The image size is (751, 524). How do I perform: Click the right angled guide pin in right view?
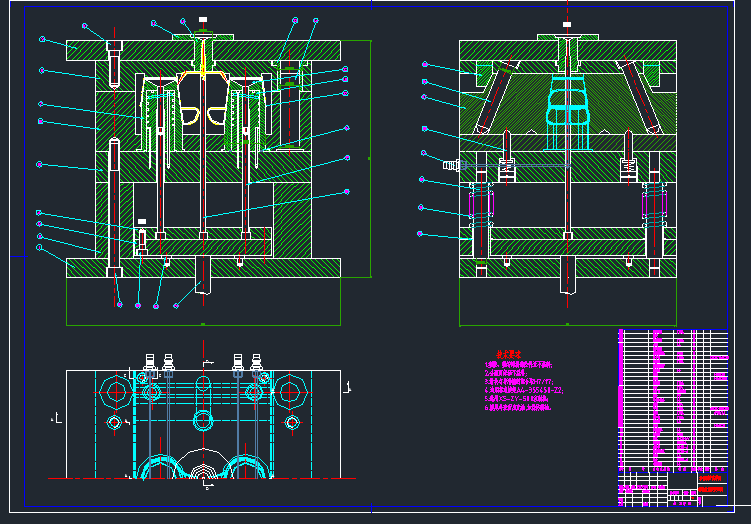click(x=639, y=97)
